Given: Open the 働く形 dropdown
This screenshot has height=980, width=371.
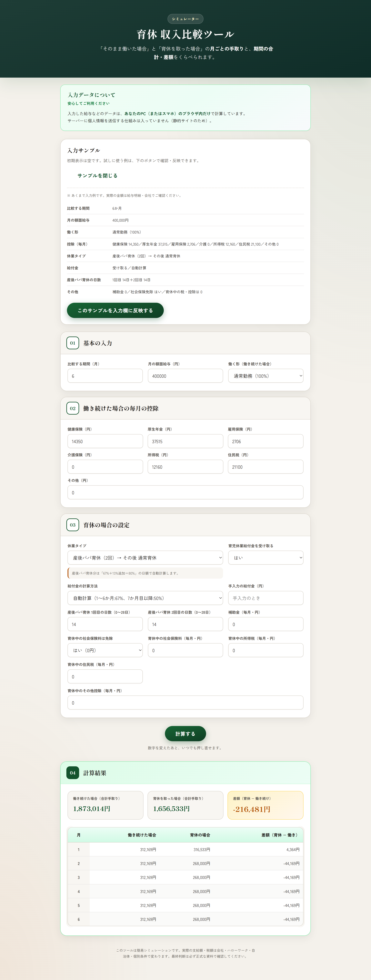Looking at the screenshot, I should (265, 376).
